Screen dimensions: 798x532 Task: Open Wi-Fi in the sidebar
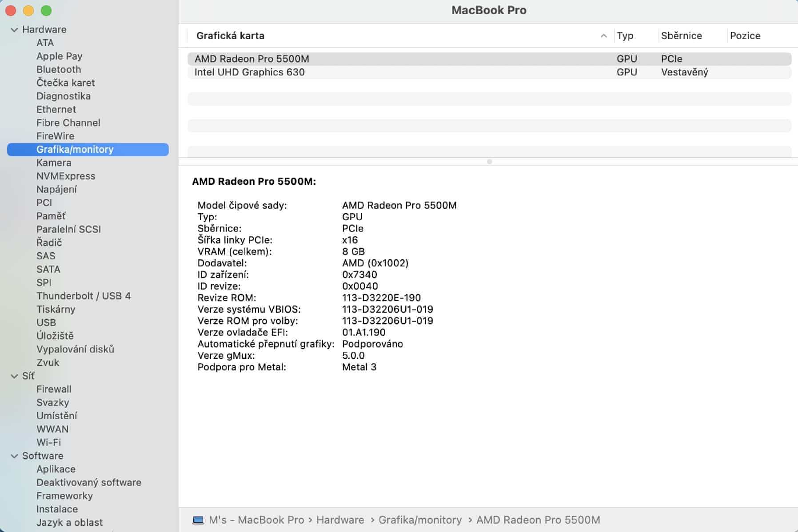49,443
